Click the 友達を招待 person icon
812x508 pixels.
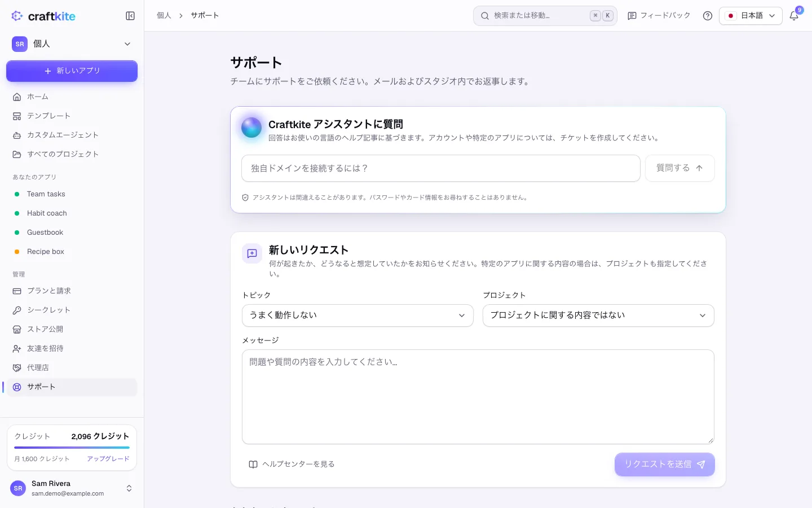click(17, 349)
